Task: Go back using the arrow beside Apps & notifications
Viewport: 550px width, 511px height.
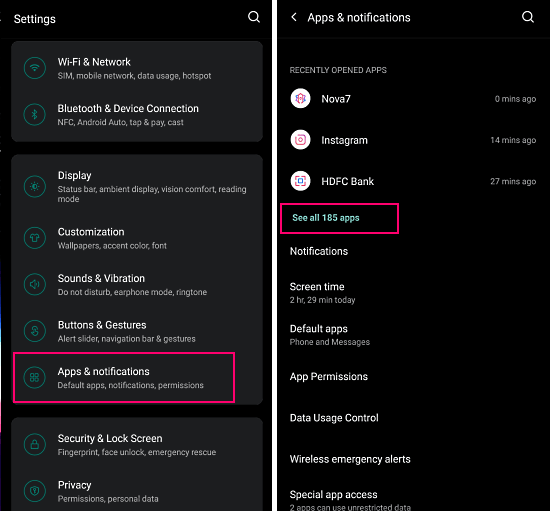Action: [x=294, y=17]
